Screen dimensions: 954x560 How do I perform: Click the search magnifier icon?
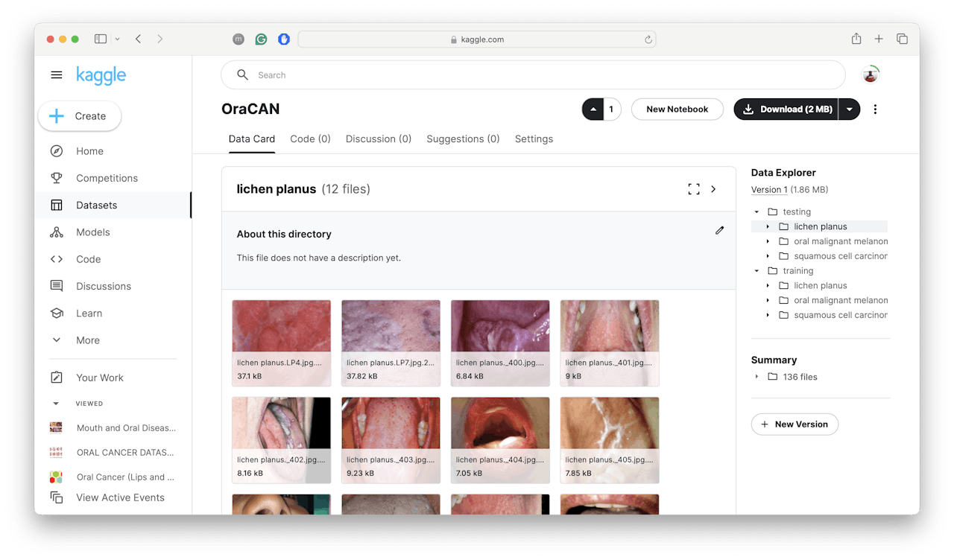pos(242,75)
